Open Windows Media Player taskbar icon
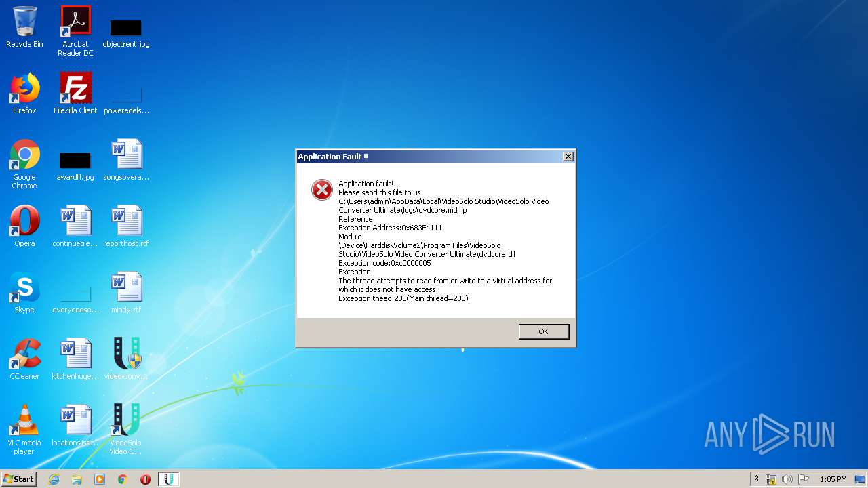 (100, 479)
